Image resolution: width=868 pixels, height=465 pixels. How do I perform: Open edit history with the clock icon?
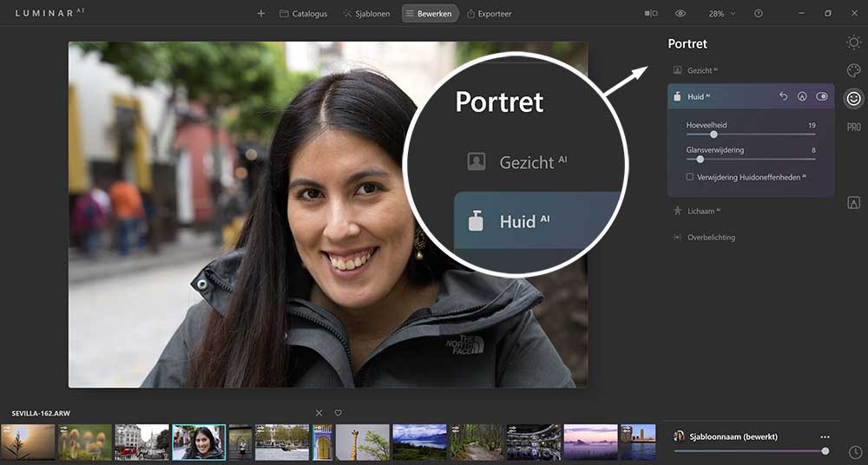tap(855, 452)
